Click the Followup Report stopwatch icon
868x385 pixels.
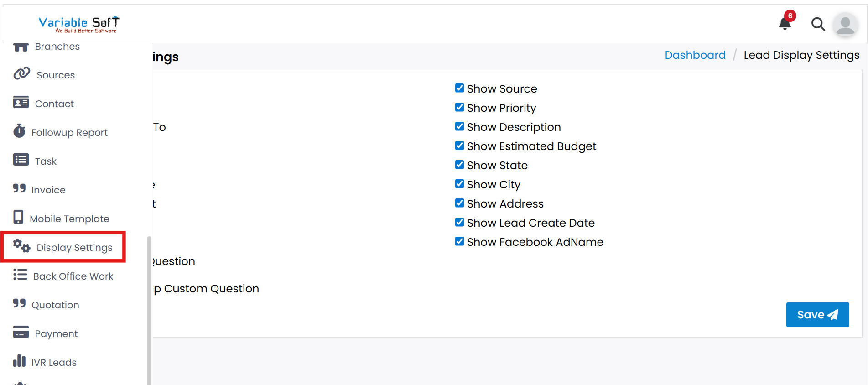click(x=19, y=131)
